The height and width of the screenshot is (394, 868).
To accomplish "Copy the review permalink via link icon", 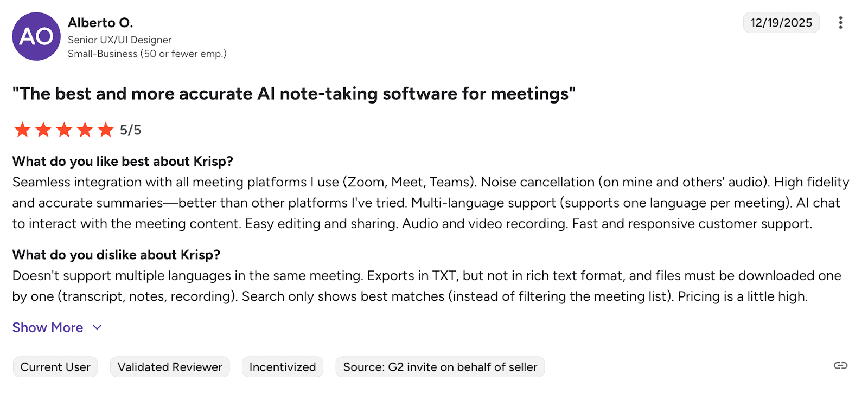I will [840, 366].
